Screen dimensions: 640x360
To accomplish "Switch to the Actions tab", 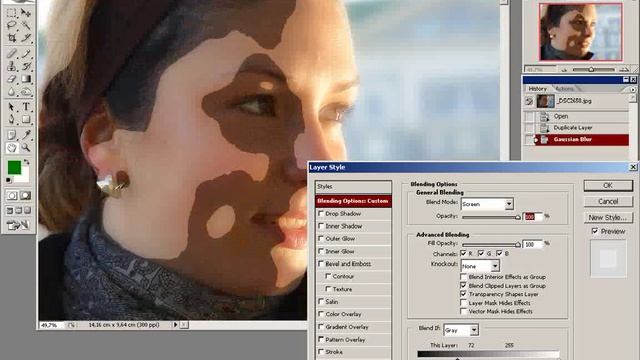I will (564, 89).
